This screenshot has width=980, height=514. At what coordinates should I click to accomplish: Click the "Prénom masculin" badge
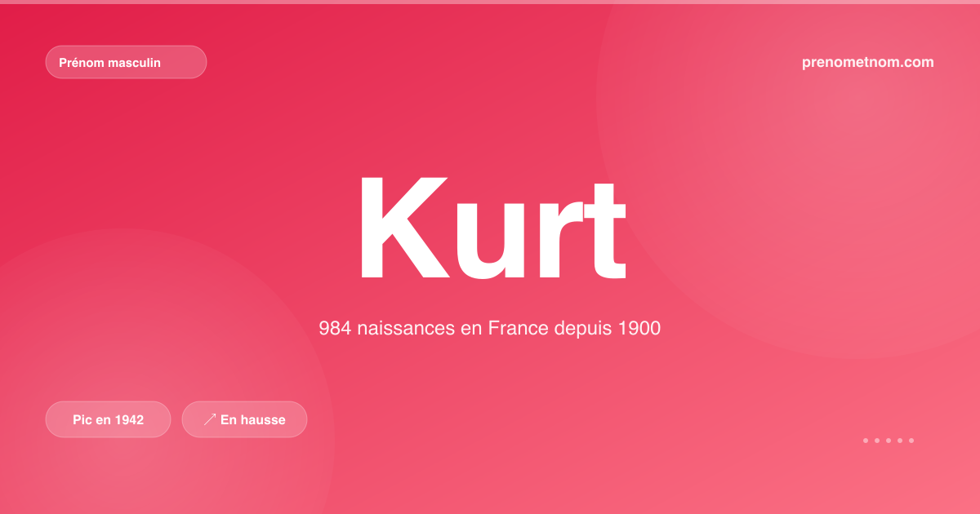click(x=126, y=62)
